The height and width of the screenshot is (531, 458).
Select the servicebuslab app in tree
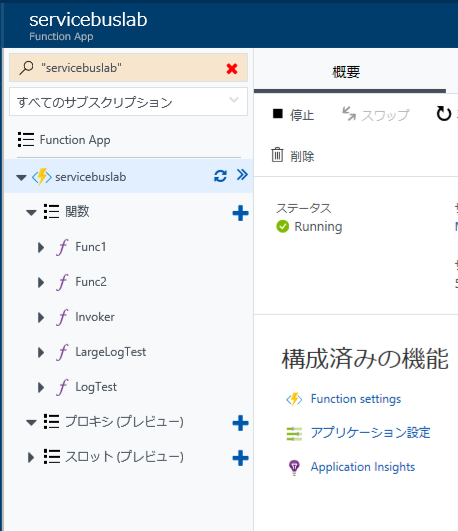point(90,177)
